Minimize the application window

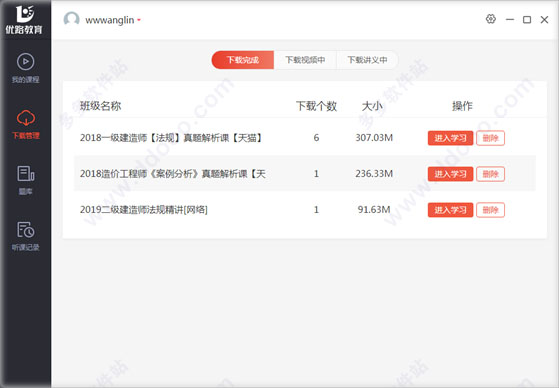tap(510, 19)
